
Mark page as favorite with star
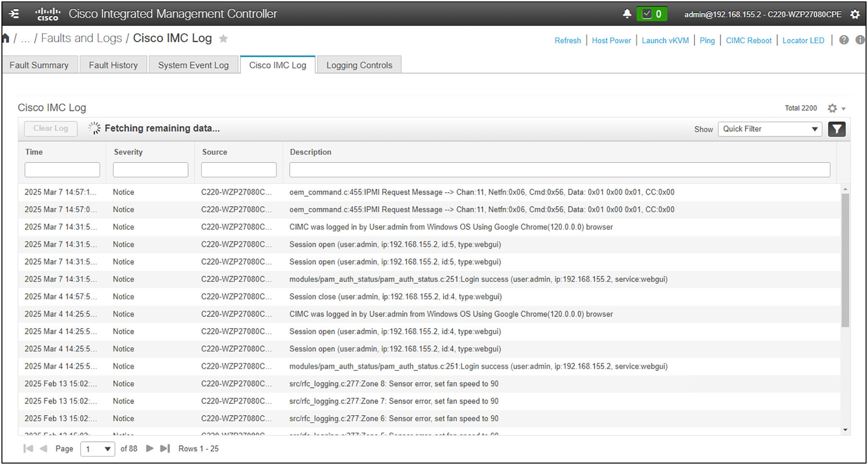point(223,38)
